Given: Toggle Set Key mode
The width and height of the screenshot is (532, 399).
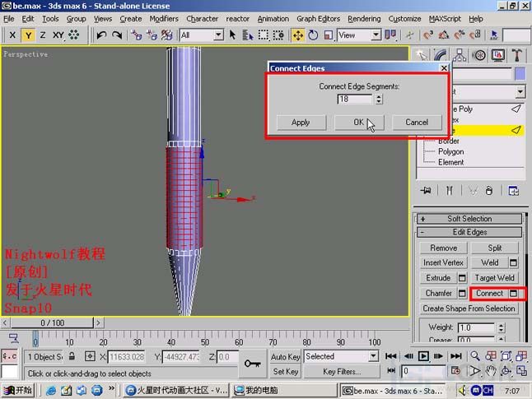Looking at the screenshot, I should (285, 372).
